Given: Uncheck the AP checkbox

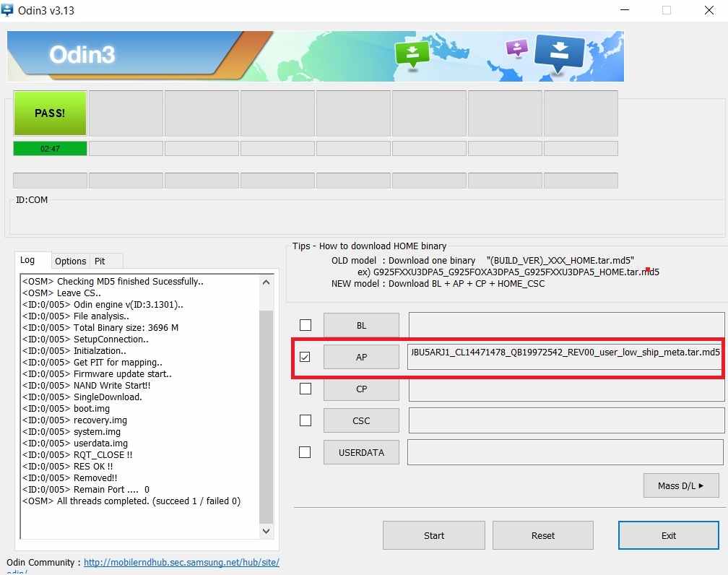Looking at the screenshot, I should [x=305, y=357].
